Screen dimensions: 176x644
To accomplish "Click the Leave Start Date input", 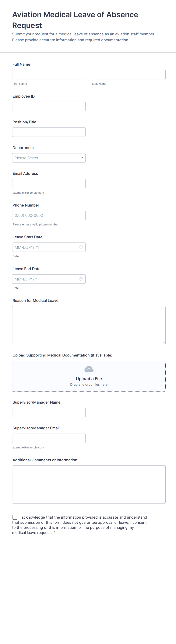I will 45,247.
